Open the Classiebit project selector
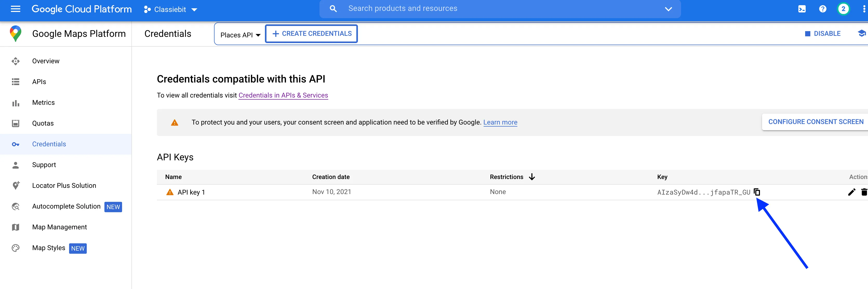 click(170, 9)
